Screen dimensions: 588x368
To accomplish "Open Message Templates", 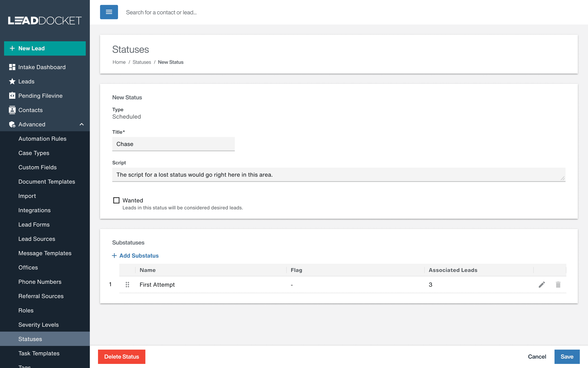I will click(x=45, y=253).
